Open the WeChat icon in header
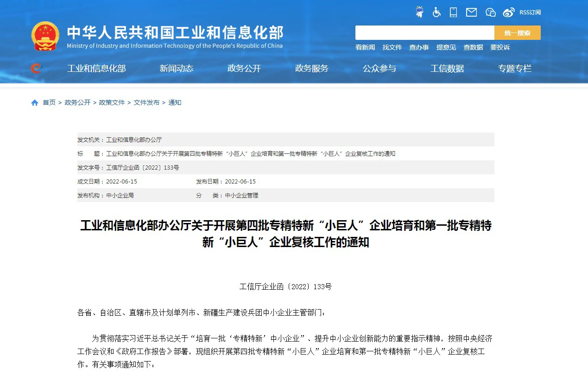The image size is (588, 381). click(x=490, y=13)
